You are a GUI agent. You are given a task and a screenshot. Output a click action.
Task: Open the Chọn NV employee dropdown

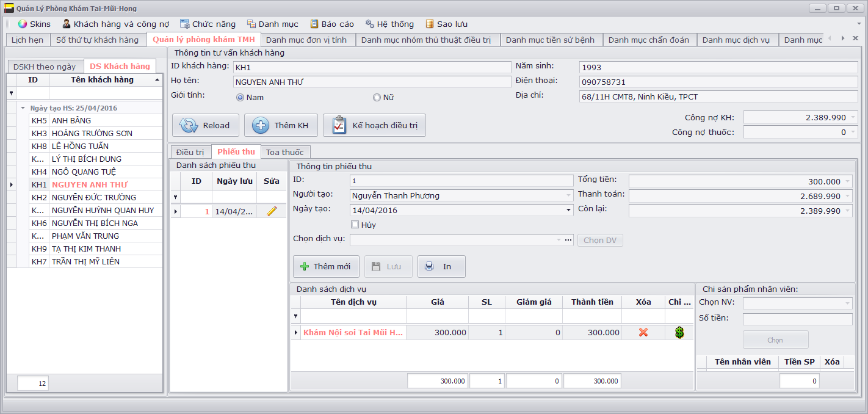click(847, 303)
